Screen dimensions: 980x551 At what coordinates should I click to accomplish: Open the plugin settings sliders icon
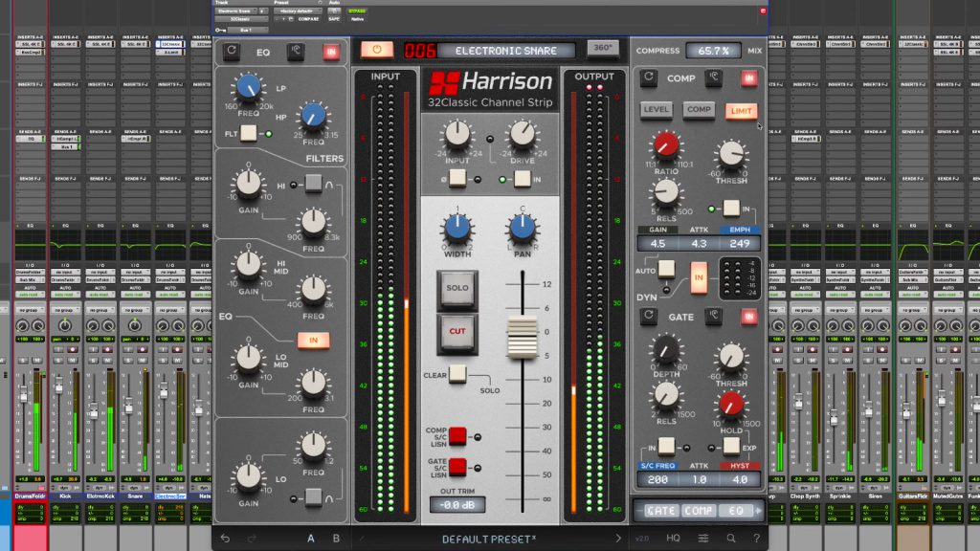[703, 538]
